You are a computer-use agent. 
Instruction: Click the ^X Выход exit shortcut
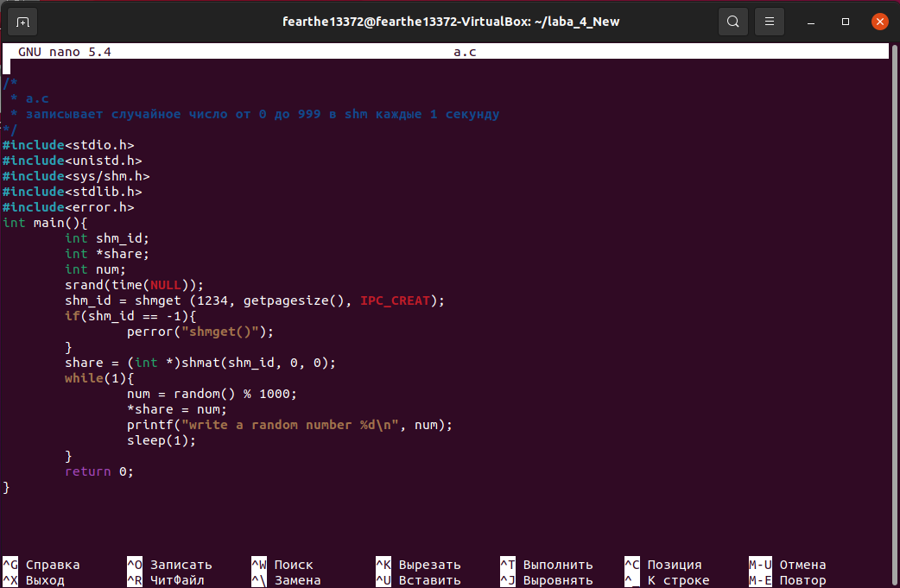(34, 580)
